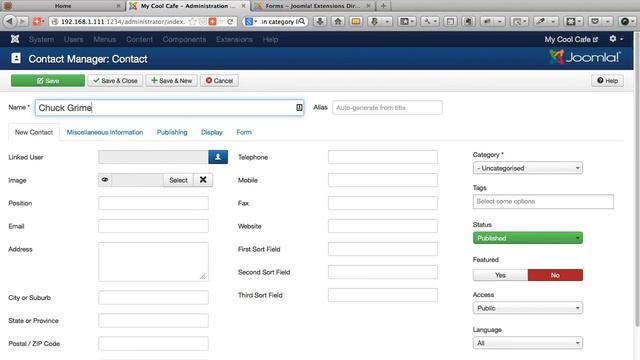The height and width of the screenshot is (360, 640).
Task: Click the yellow card toolbar icon
Action: pyautogui.click(x=356, y=21)
